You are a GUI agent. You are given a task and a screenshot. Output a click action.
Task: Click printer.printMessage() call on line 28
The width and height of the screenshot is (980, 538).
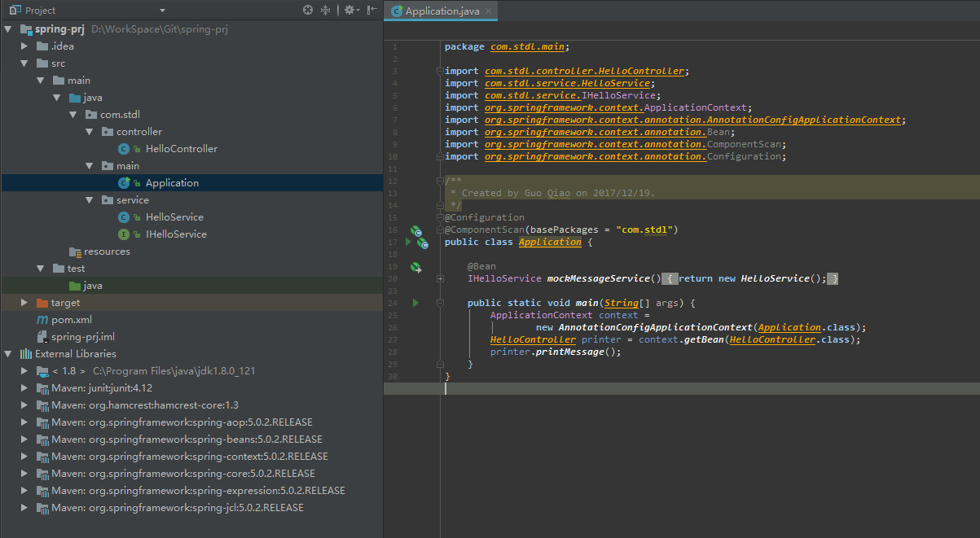[556, 352]
